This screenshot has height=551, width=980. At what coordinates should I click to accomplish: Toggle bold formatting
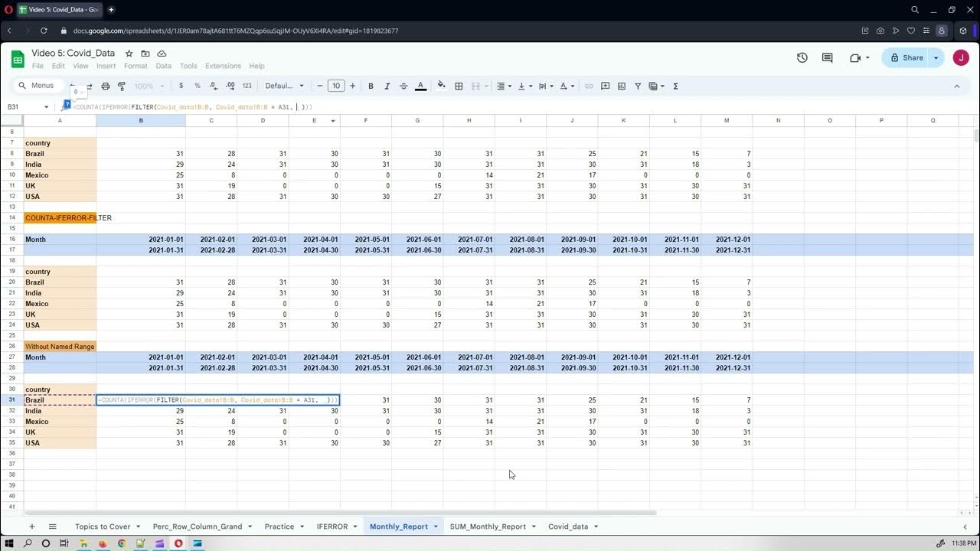pyautogui.click(x=371, y=86)
